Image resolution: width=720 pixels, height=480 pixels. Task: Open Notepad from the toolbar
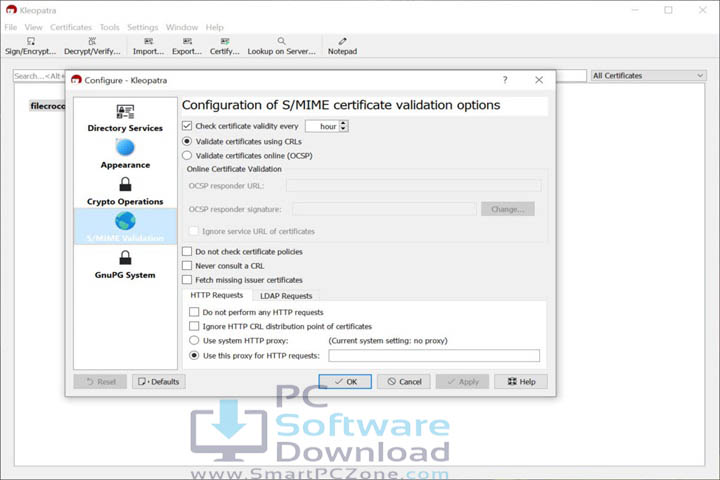(x=342, y=46)
